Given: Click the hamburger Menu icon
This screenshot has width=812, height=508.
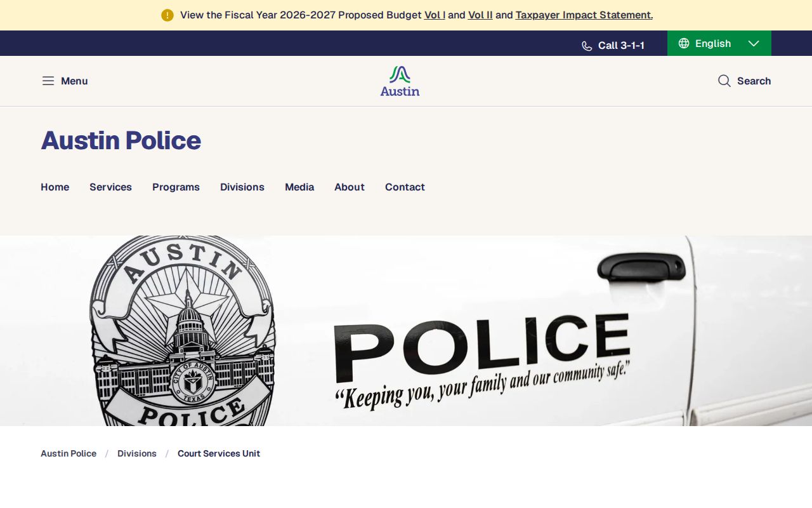Looking at the screenshot, I should 48,81.
